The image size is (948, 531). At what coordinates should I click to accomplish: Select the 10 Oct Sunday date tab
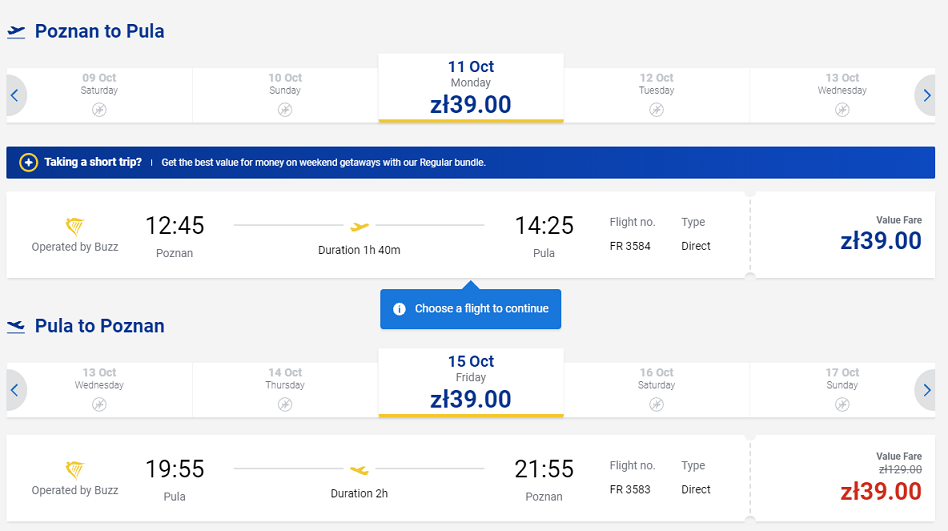(285, 95)
